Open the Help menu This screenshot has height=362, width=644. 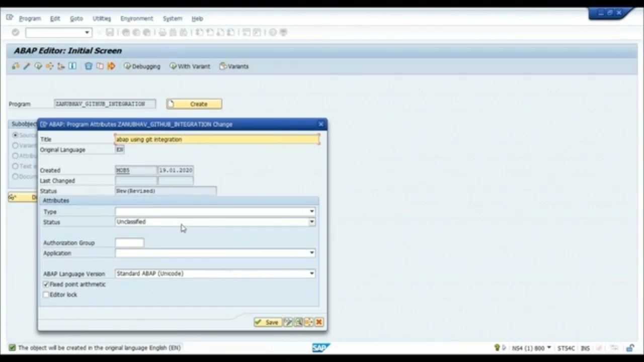pos(197,19)
